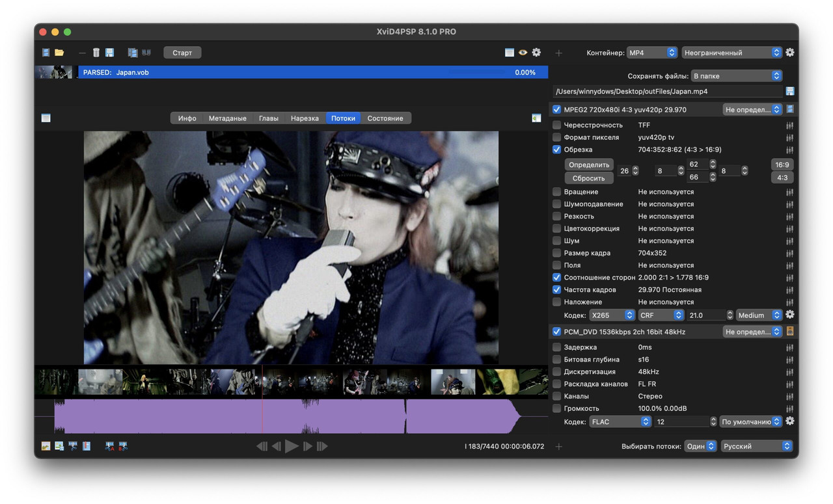Click the add video file filmstrip icon
Screen dimensions: 833x504
(x=46, y=53)
